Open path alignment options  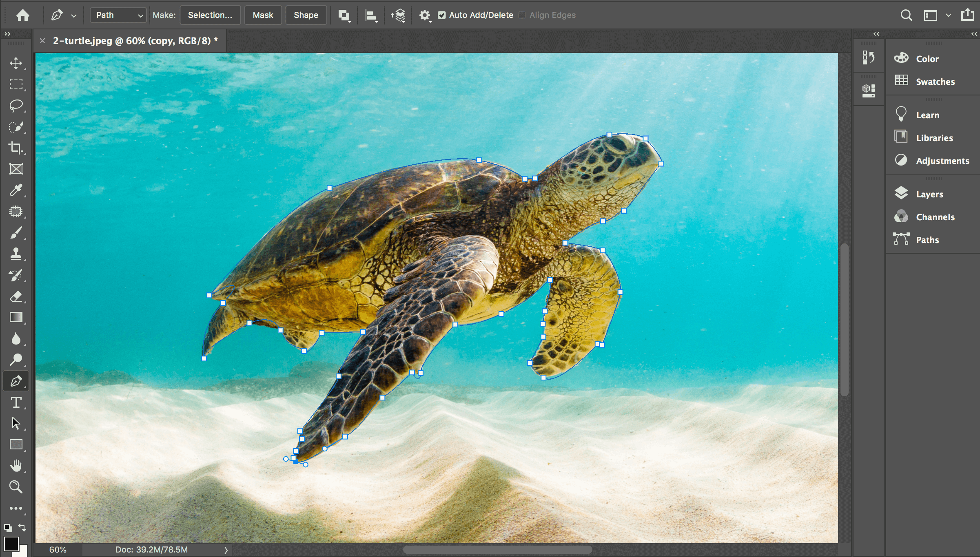[x=371, y=15]
